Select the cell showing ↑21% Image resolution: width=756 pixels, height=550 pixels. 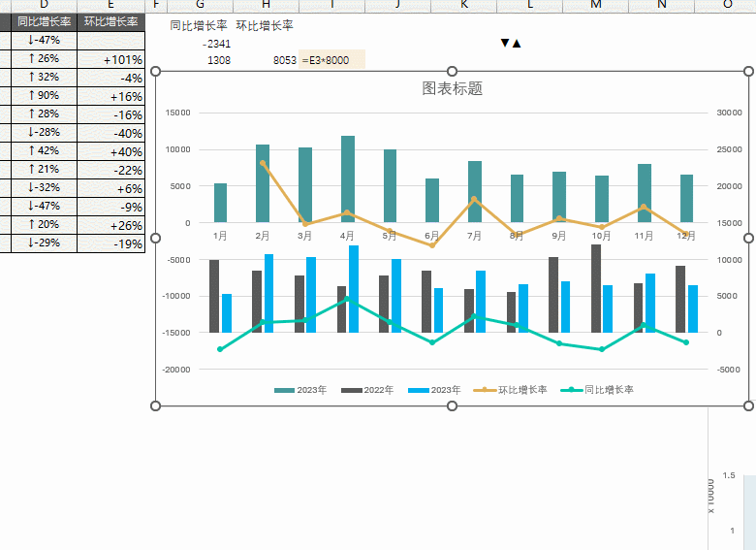44,170
